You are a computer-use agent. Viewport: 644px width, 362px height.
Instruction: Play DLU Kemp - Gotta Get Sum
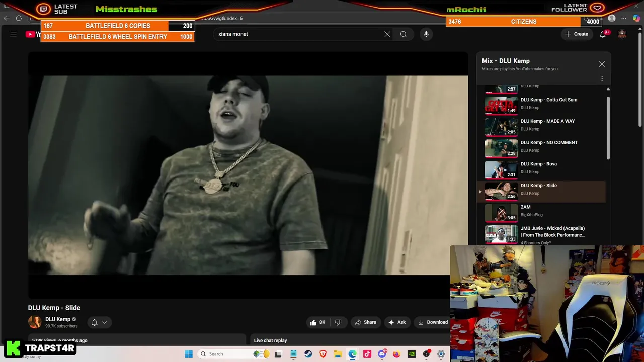tap(549, 100)
